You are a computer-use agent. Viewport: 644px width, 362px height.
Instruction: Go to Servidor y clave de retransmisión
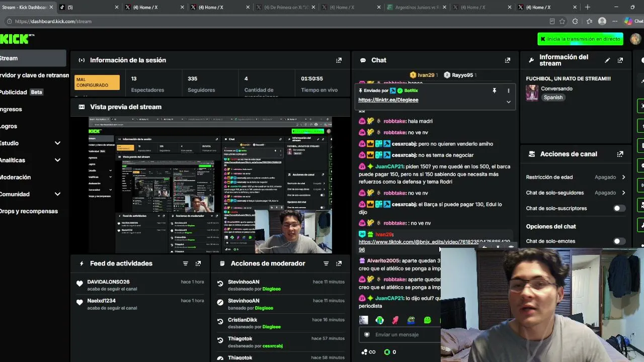(x=34, y=75)
